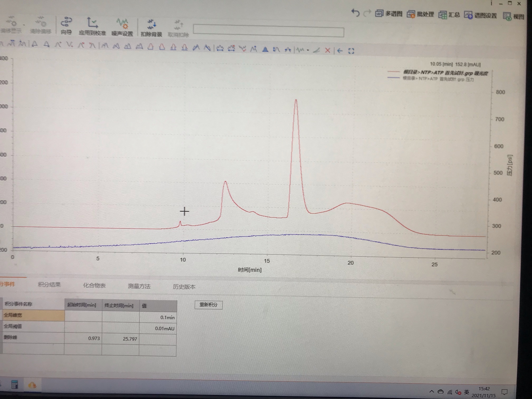Switch to the 测量方法 tab
The height and width of the screenshot is (399, 532).
139,286
